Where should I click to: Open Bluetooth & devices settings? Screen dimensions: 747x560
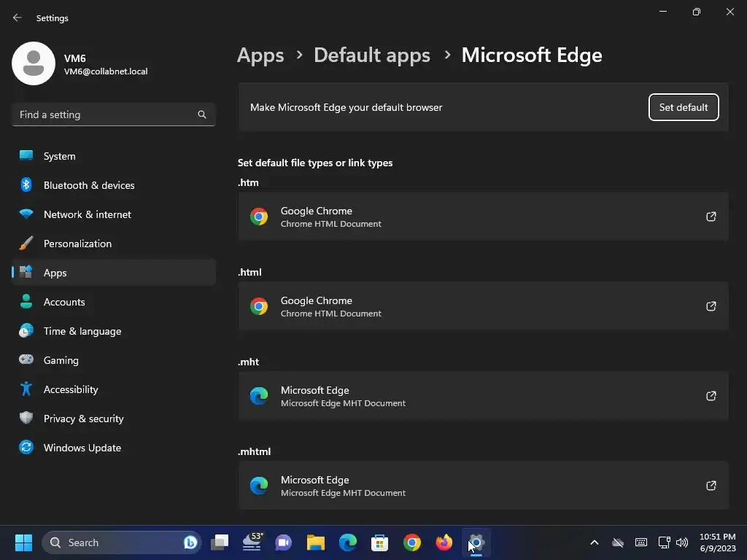[x=113, y=185]
